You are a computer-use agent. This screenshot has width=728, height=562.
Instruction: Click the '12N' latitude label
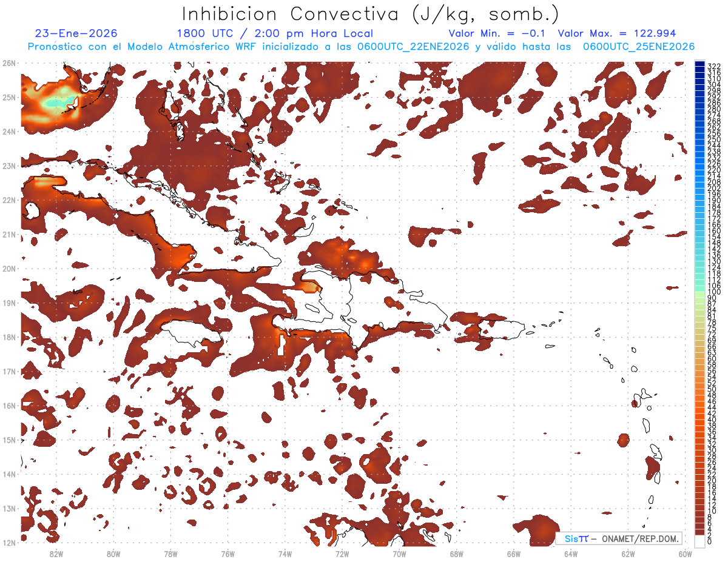(9, 543)
